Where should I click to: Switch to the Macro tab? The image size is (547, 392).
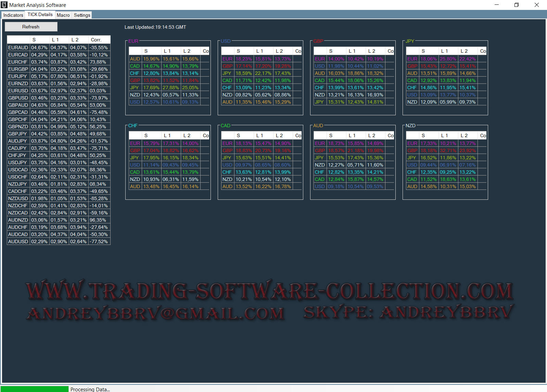click(63, 15)
